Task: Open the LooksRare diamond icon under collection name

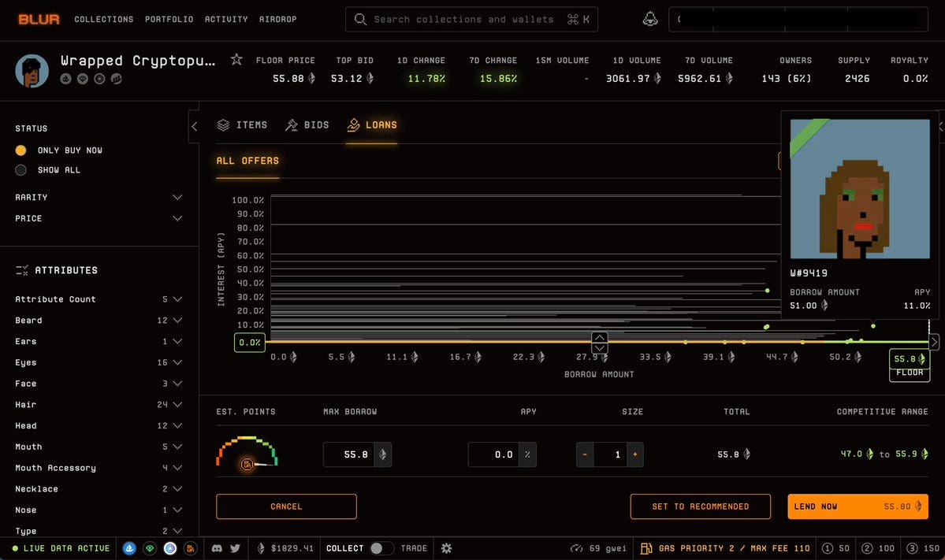Action: (x=83, y=79)
